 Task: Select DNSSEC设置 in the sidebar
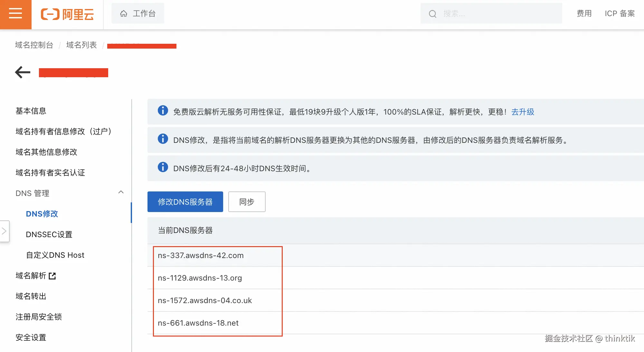pyautogui.click(x=49, y=235)
